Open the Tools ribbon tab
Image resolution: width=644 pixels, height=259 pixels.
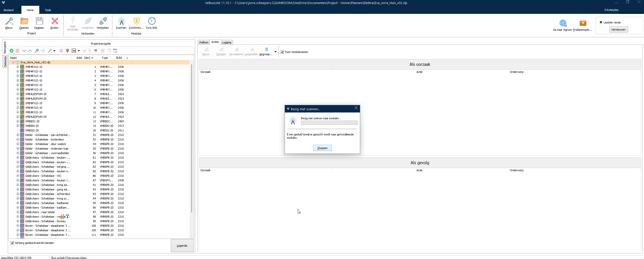click(x=48, y=10)
